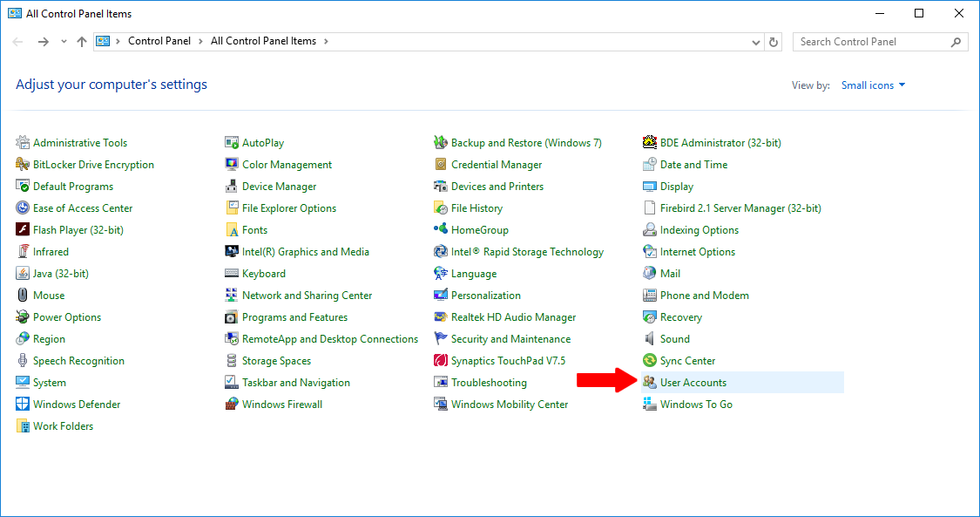
Task: Click the Backup and Restore icon
Action: point(441,142)
